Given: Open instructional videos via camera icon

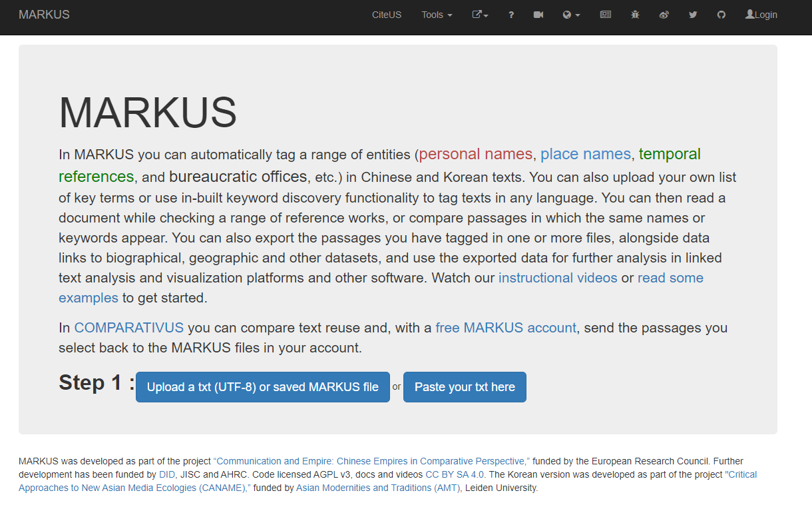Looking at the screenshot, I should (538, 15).
